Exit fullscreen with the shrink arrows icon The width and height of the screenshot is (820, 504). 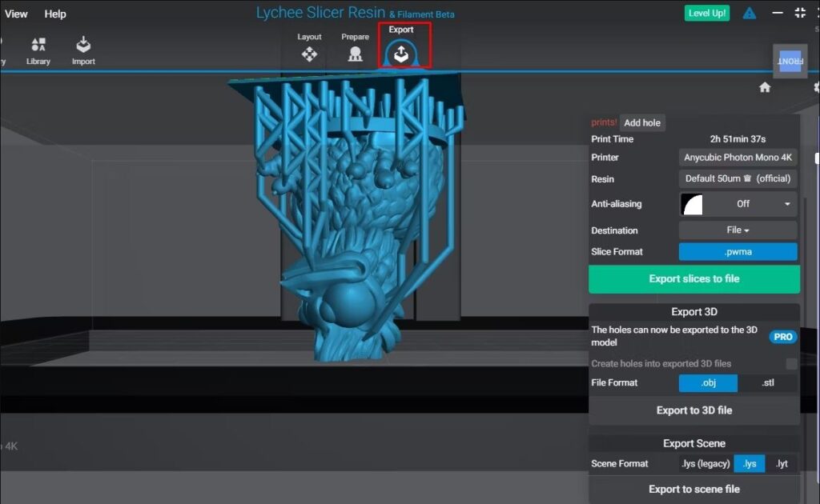tap(800, 13)
